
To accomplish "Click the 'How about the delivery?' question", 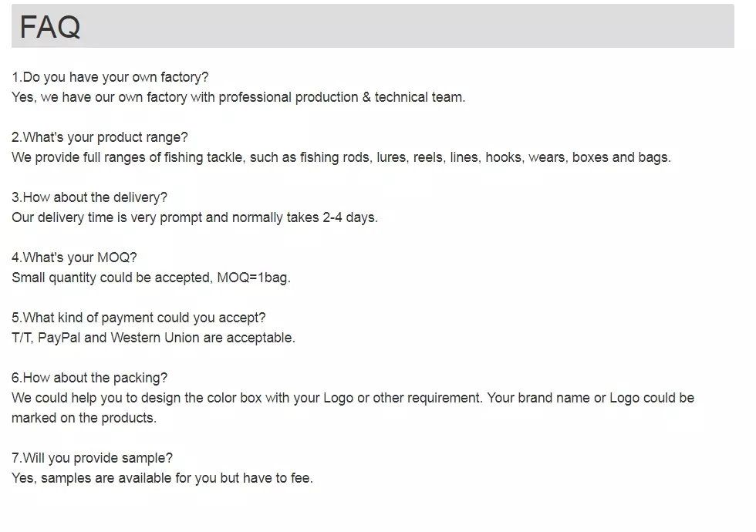I will point(89,197).
